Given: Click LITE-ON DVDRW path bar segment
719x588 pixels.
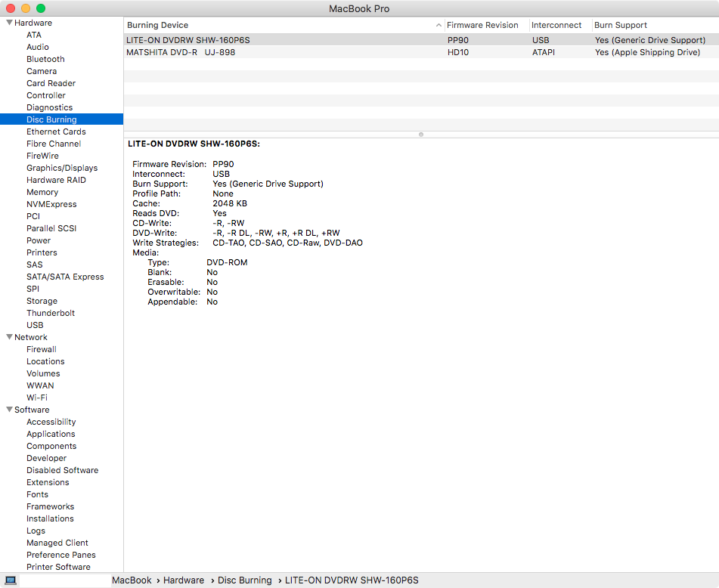Looking at the screenshot, I should click(352, 580).
